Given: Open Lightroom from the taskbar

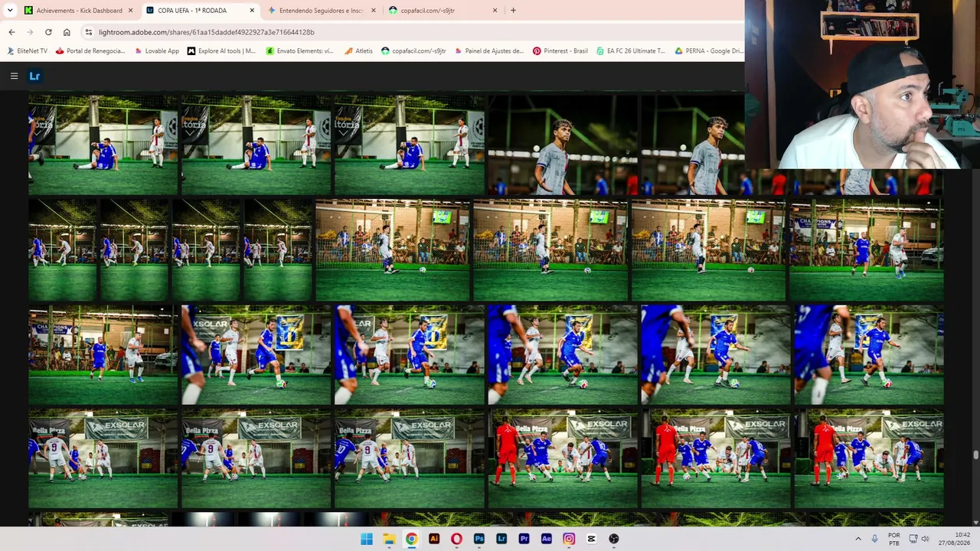Looking at the screenshot, I should (x=501, y=539).
